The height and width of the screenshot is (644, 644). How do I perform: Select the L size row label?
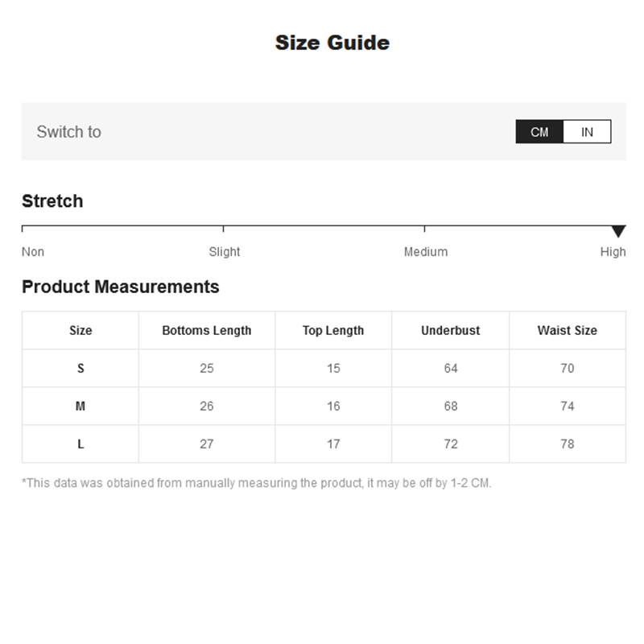point(80,444)
